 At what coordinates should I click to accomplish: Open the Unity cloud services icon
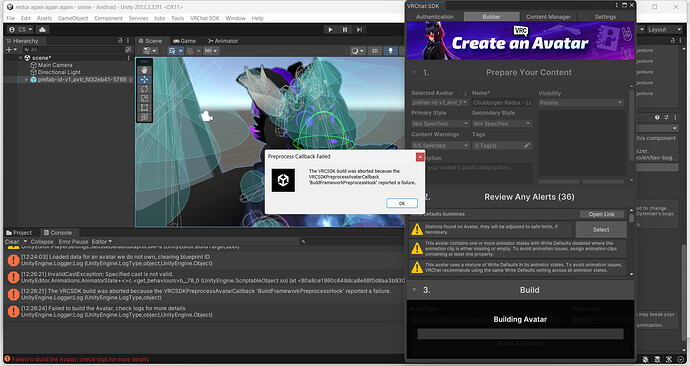(42, 29)
